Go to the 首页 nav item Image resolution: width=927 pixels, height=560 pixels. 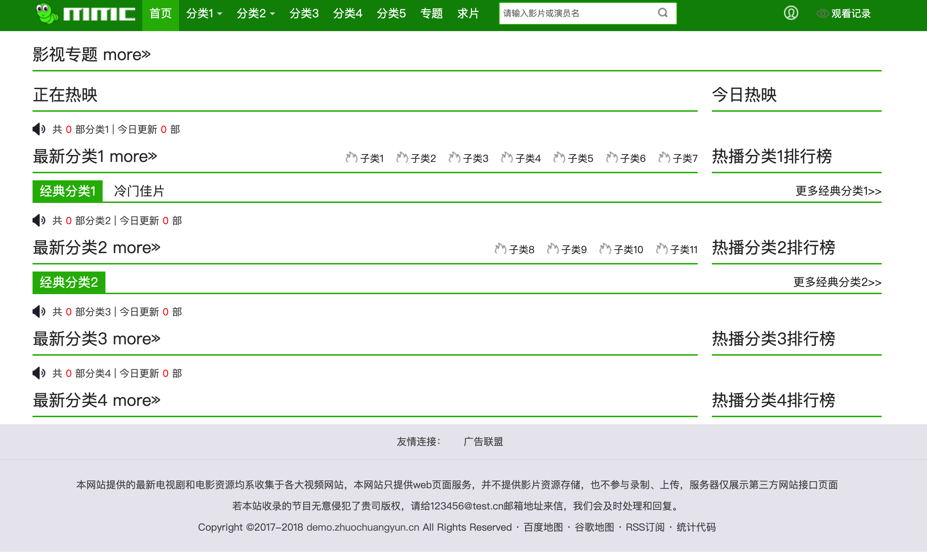[161, 13]
